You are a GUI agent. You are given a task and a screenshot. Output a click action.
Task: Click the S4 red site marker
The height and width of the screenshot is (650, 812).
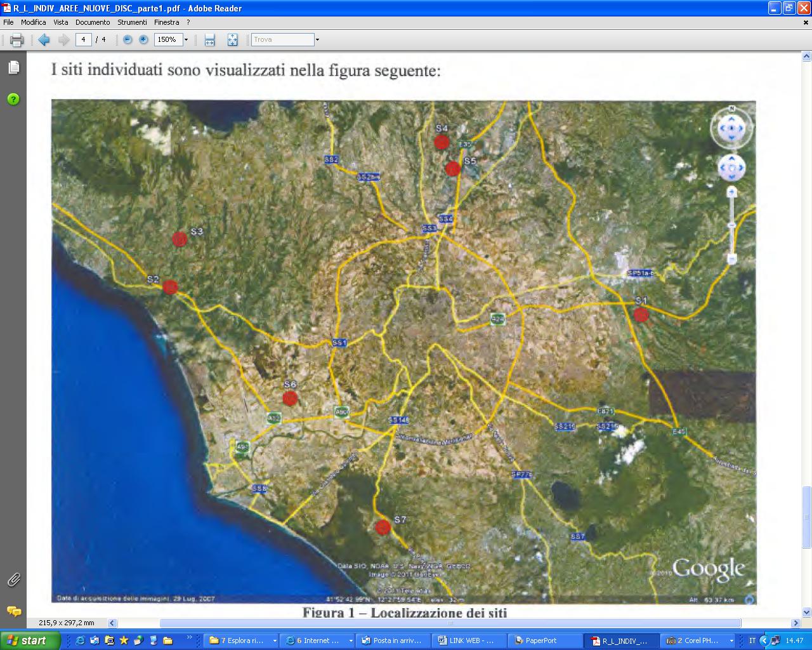coord(442,142)
